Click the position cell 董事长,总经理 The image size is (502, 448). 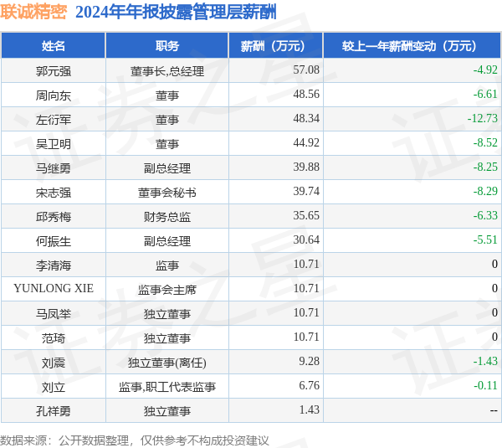tap(167, 71)
